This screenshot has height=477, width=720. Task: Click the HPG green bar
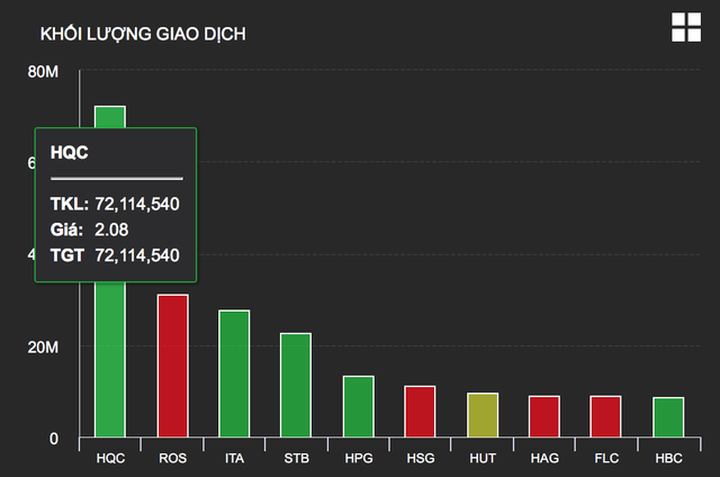coord(358,407)
